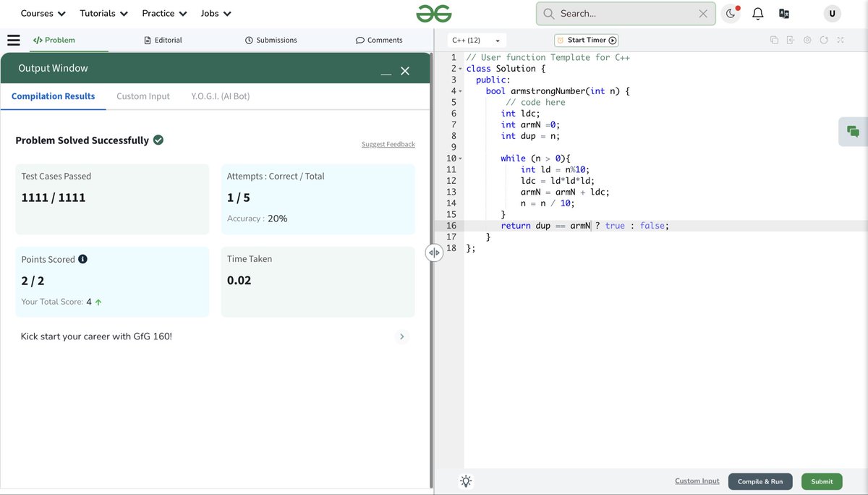Collapse code fold at line 2
This screenshot has width=868, height=495.
(460, 69)
